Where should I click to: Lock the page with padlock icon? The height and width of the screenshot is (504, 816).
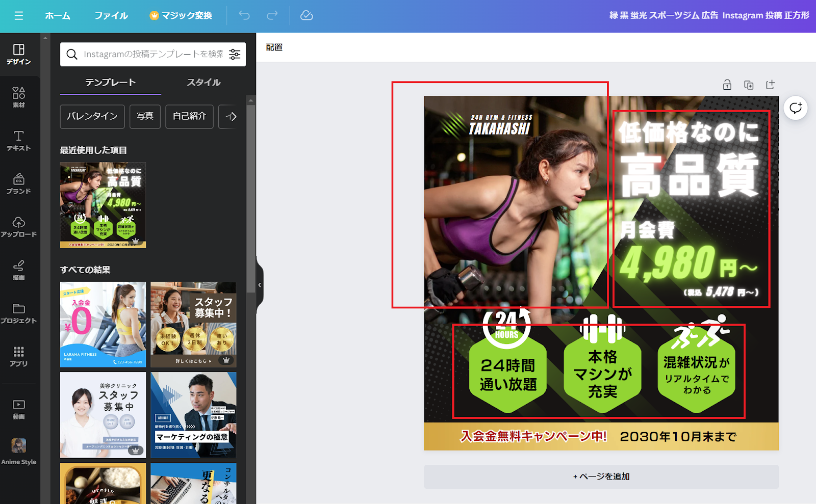coord(727,85)
